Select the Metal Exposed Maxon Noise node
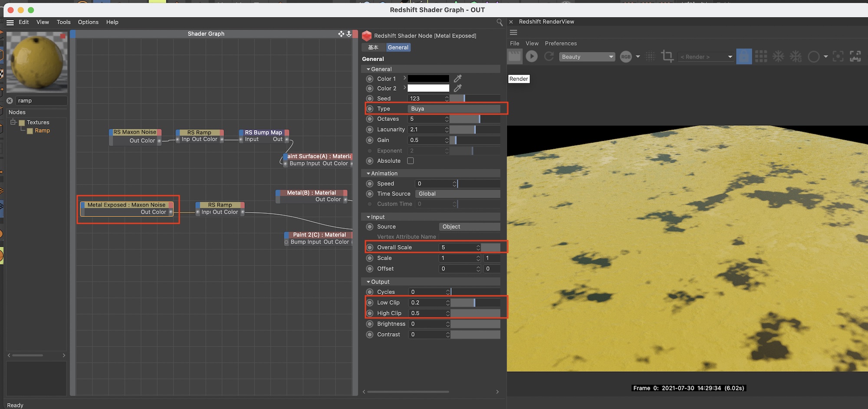This screenshot has height=409, width=868. pos(127,205)
